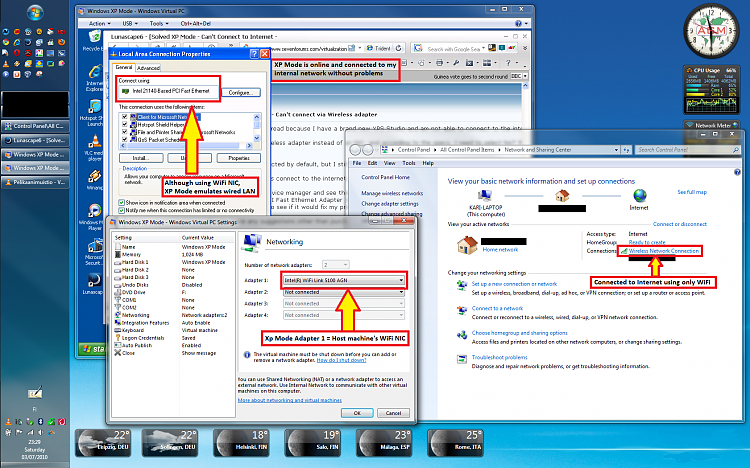Toggle Client for Microsoft Networks checkbox

pos(125,117)
